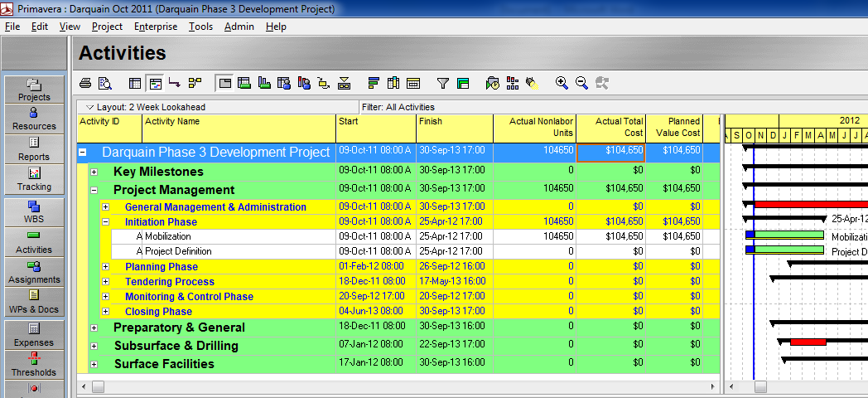Click the Zoom Out magnifier icon

tap(581, 83)
